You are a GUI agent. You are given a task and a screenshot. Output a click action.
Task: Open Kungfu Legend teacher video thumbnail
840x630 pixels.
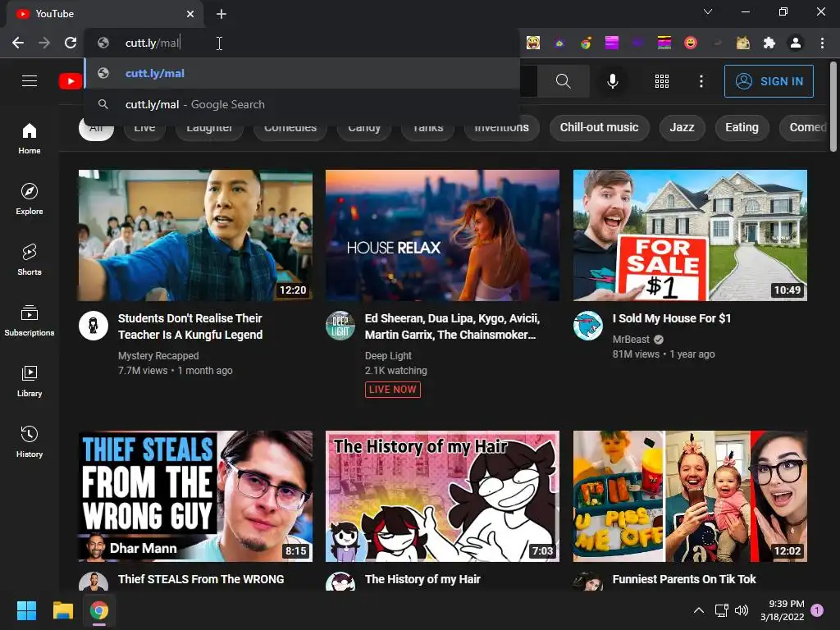195,235
